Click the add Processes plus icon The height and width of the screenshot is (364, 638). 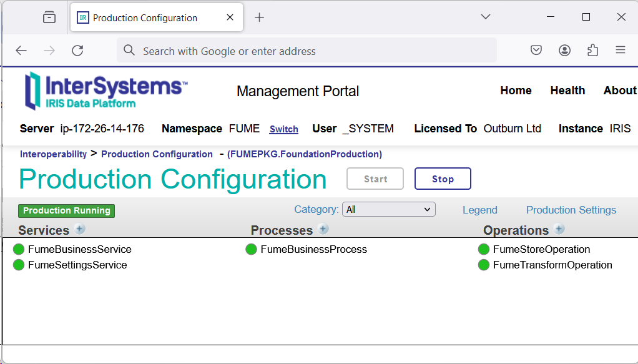point(323,229)
